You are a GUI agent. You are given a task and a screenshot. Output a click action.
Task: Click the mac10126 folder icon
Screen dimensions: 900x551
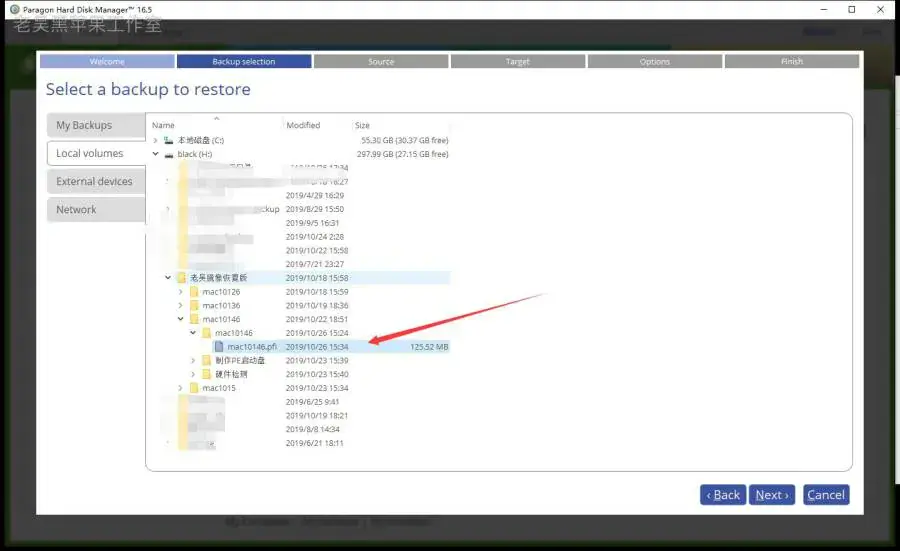(194, 292)
